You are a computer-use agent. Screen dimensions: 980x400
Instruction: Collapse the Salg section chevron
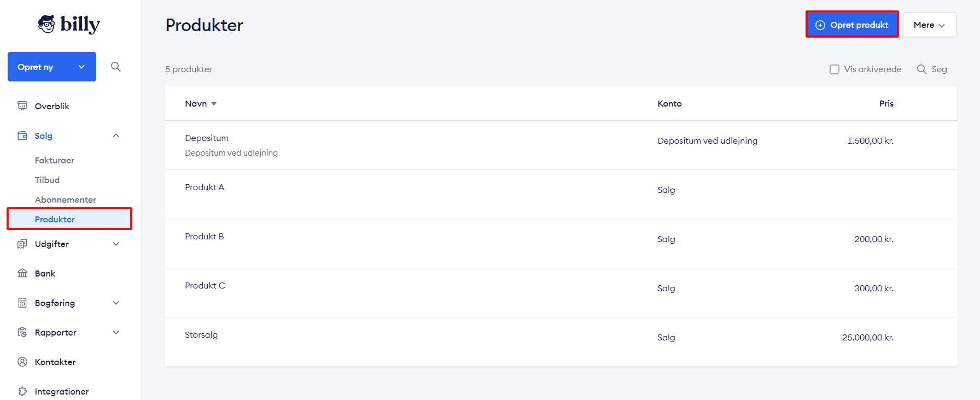116,136
